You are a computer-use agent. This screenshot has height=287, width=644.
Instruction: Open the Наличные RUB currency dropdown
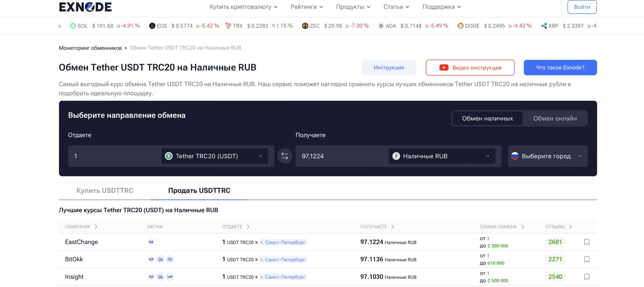pyautogui.click(x=442, y=156)
